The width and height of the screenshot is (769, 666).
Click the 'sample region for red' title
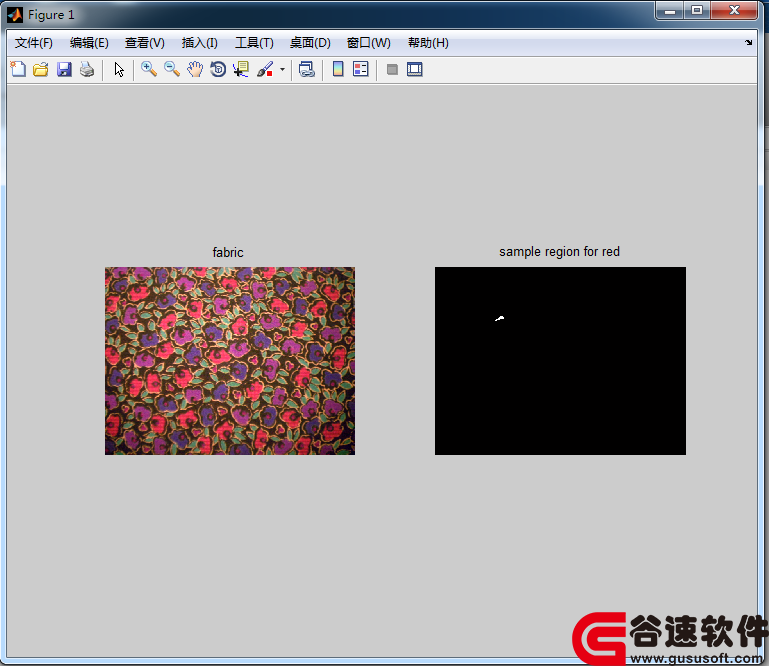click(559, 252)
